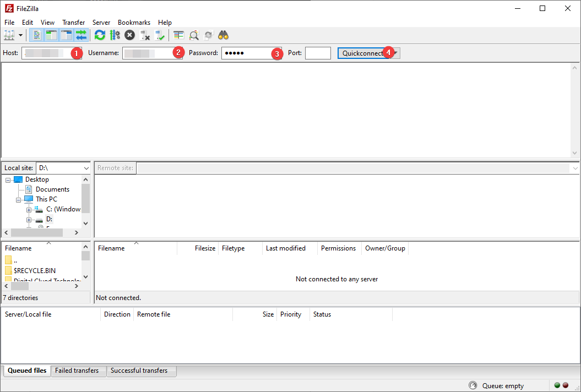The height and width of the screenshot is (392, 581).
Task: Collapse the This PC tree node
Action: [x=18, y=200]
